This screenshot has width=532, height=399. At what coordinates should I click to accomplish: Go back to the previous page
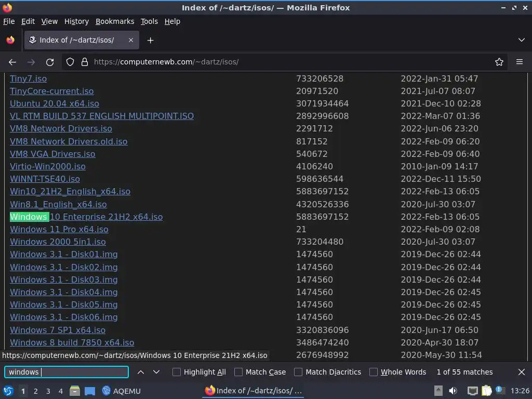(x=12, y=62)
